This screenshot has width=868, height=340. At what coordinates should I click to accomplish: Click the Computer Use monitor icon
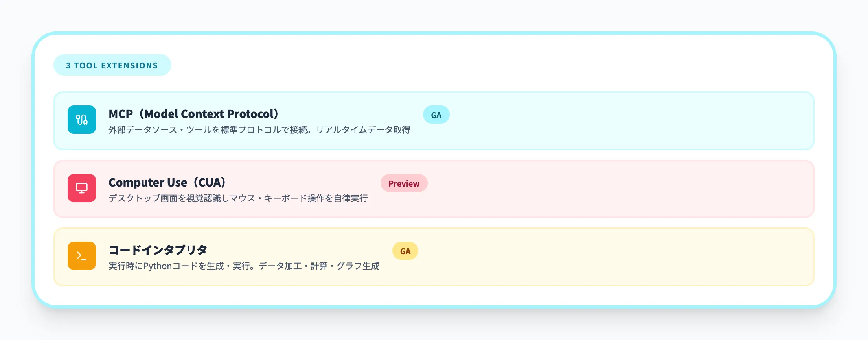point(82,188)
